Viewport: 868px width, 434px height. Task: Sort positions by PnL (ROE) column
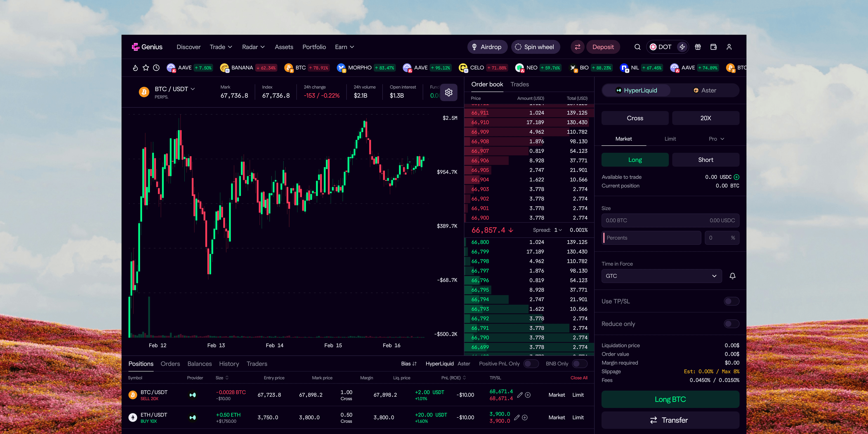coord(453,378)
